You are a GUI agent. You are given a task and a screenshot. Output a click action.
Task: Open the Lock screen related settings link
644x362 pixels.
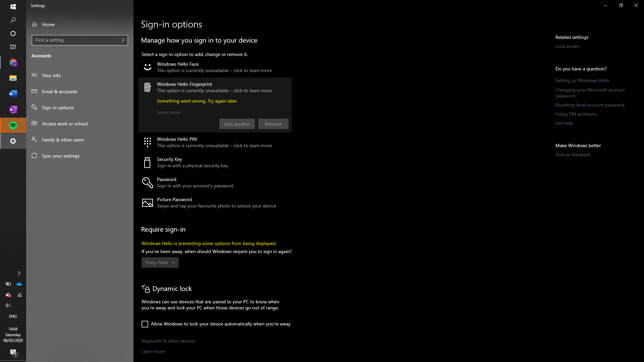(567, 46)
